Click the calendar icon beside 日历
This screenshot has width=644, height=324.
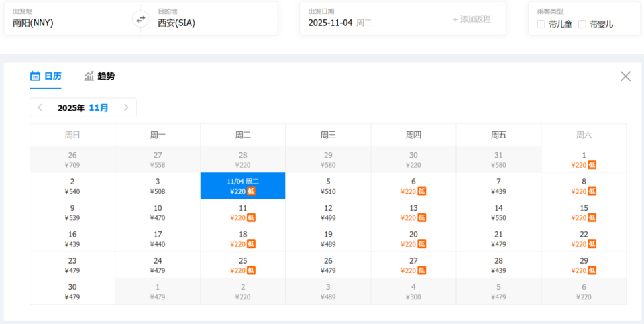(36, 76)
